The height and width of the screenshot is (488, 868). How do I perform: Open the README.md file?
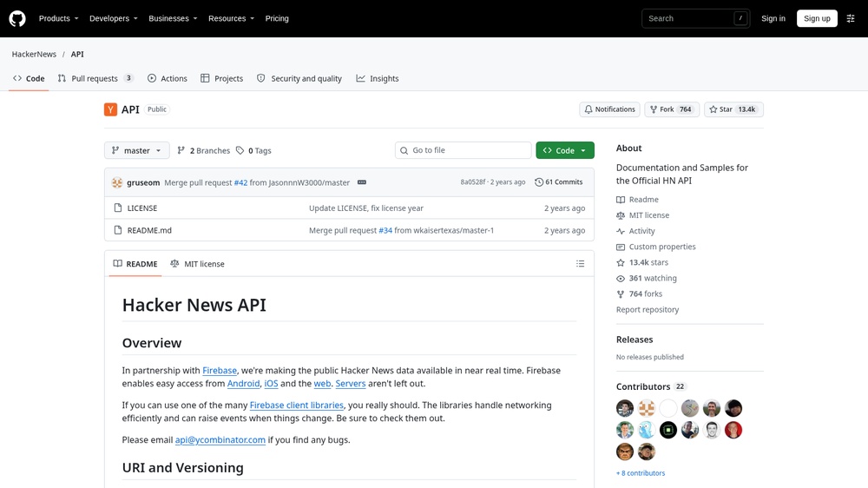[149, 230]
